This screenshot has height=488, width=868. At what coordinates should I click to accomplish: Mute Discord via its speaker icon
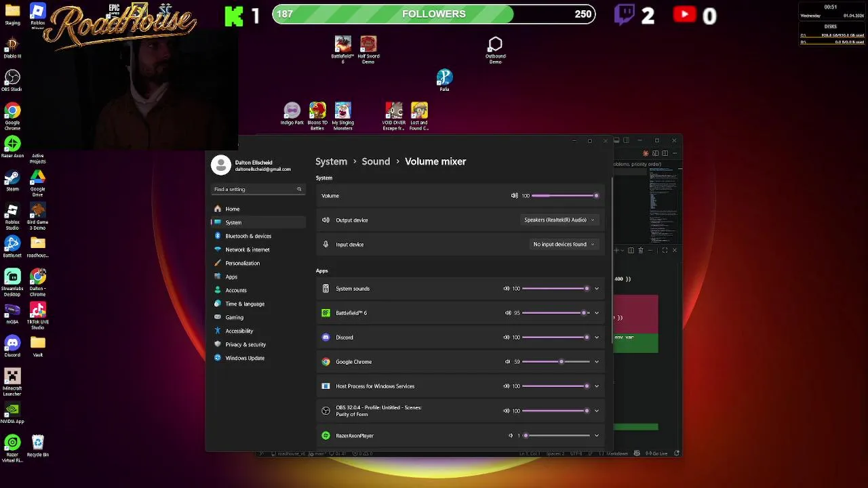pyautogui.click(x=507, y=338)
